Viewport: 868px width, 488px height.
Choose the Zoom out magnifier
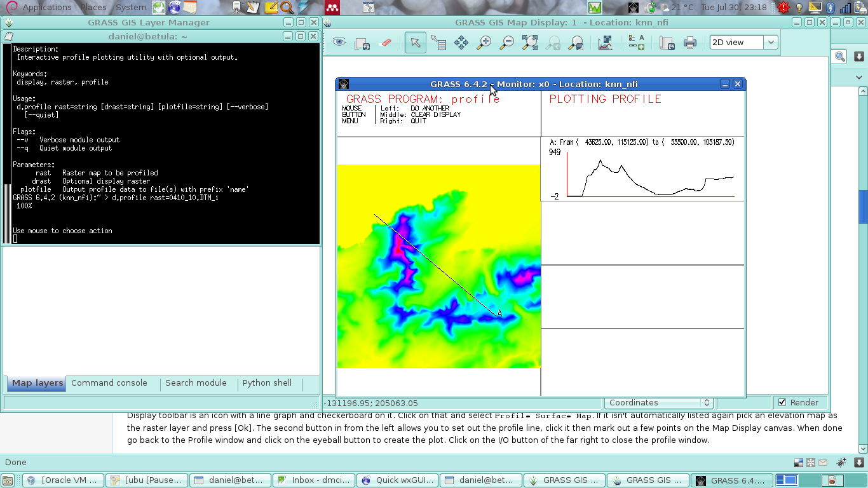pos(506,43)
